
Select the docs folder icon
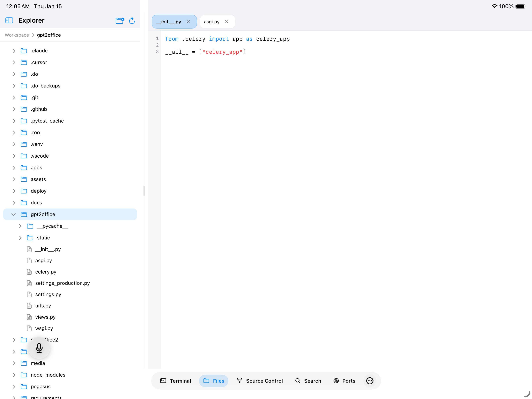tap(24, 203)
